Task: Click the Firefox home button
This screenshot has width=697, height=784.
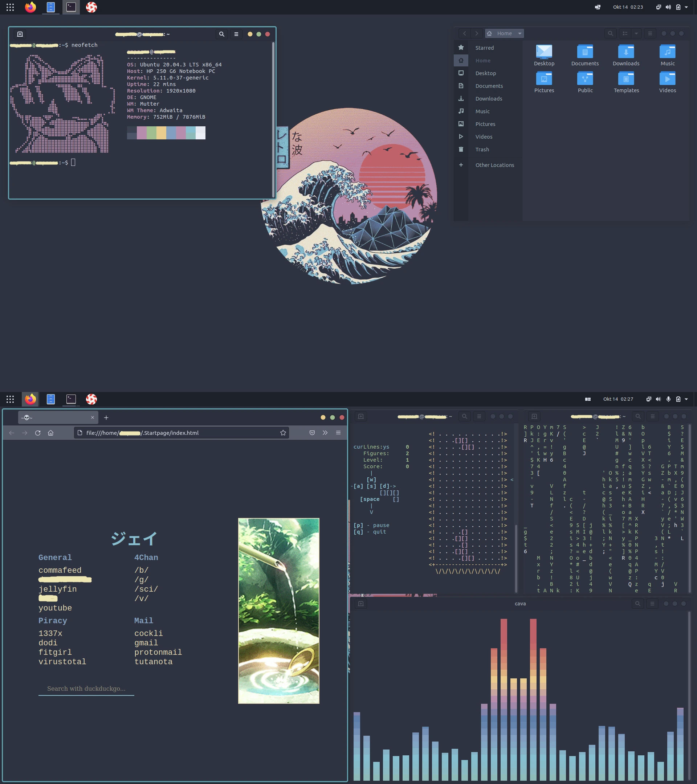Action: [50, 433]
